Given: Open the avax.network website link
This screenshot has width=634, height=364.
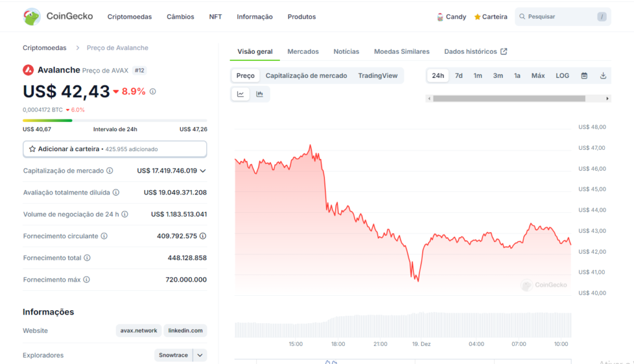Looking at the screenshot, I should tap(139, 331).
